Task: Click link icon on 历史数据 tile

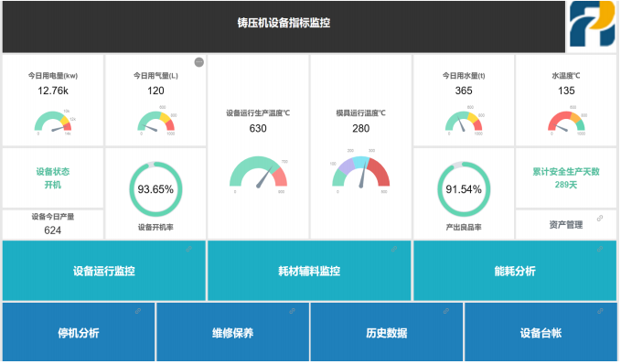Action: tap(446, 311)
